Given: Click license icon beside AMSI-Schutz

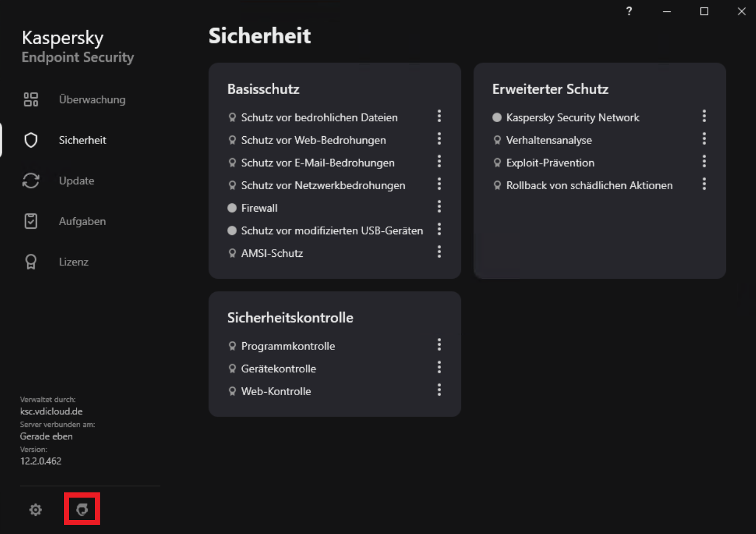Looking at the screenshot, I should (232, 253).
